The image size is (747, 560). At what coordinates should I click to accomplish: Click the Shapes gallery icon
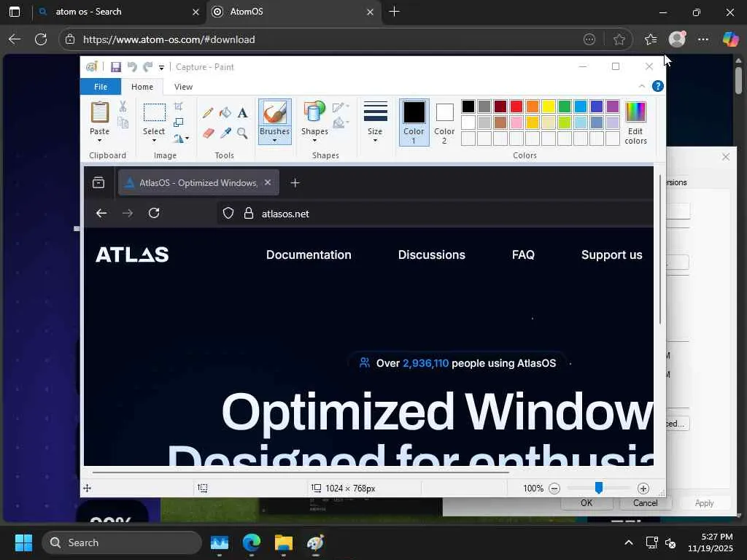pos(314,112)
